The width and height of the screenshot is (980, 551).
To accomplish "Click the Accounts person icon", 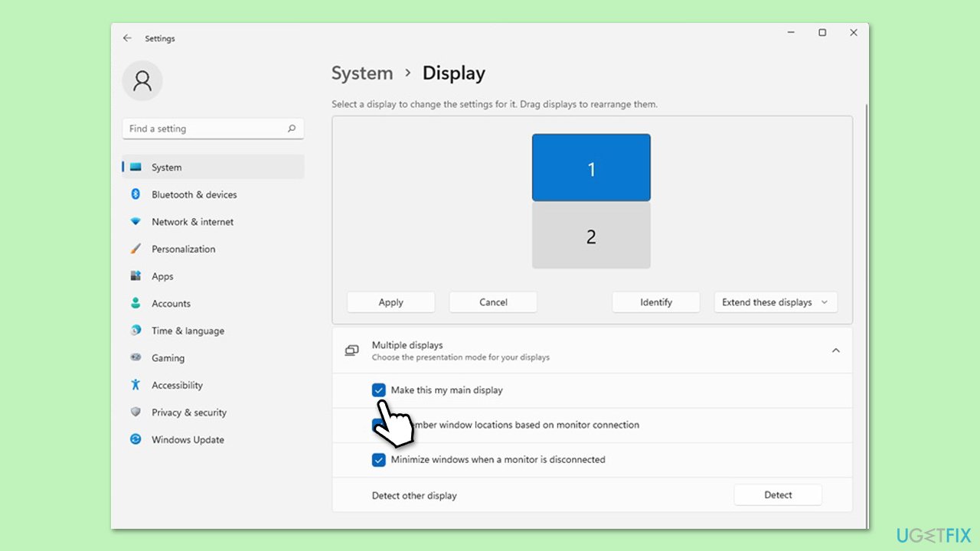I will point(136,303).
